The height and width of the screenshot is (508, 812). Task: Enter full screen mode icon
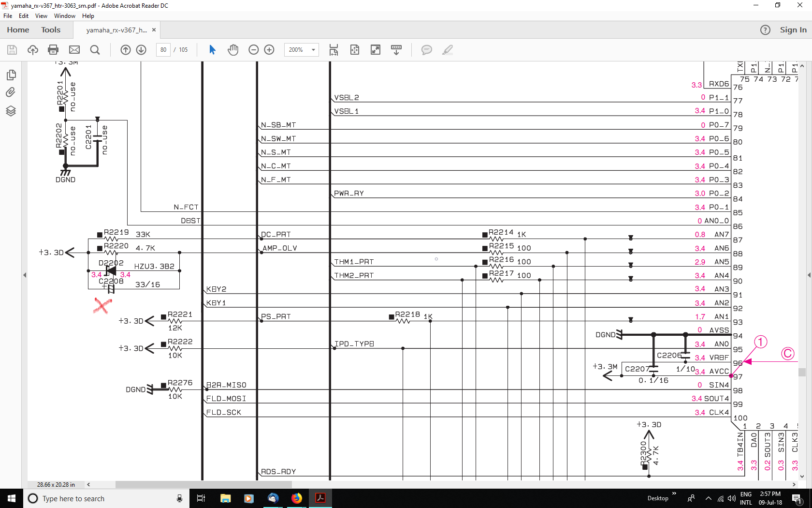[x=376, y=50]
